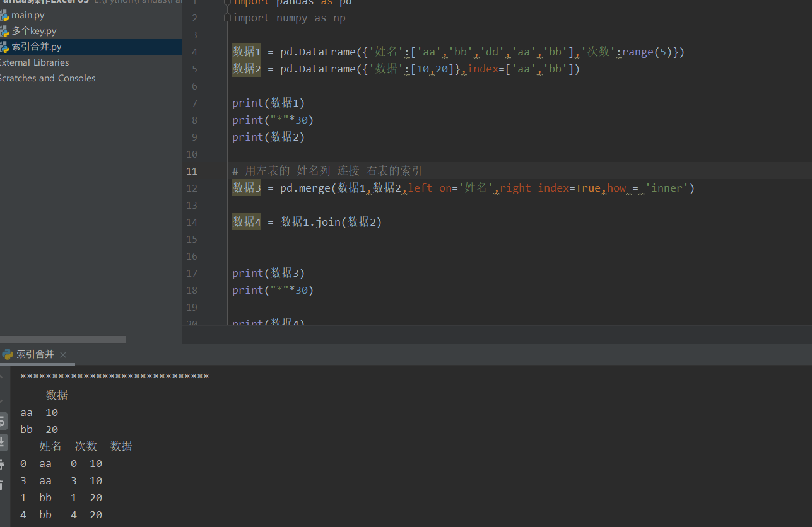Screen dimensions: 812x527
Task: Click the 'inner' string on line 12
Action: point(668,188)
